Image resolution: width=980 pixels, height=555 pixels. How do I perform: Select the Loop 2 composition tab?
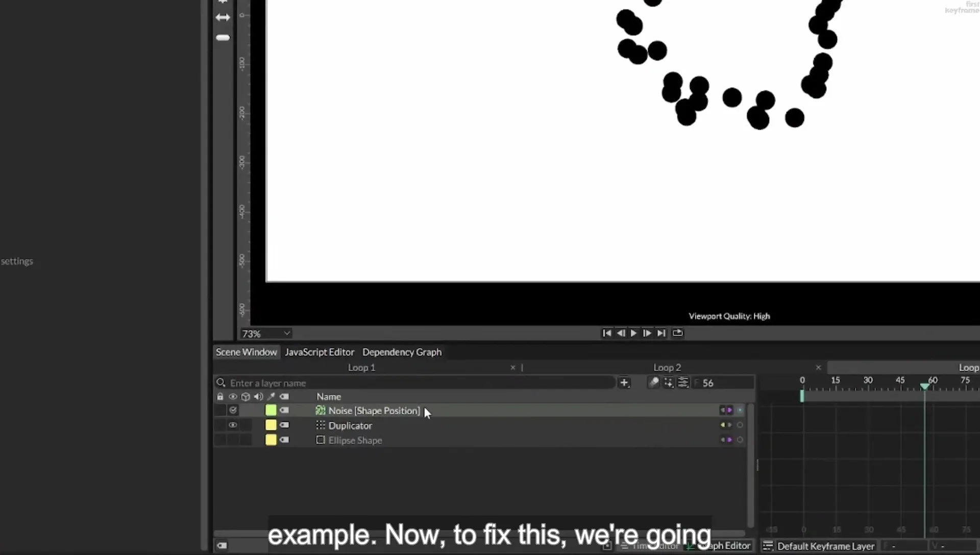667,367
